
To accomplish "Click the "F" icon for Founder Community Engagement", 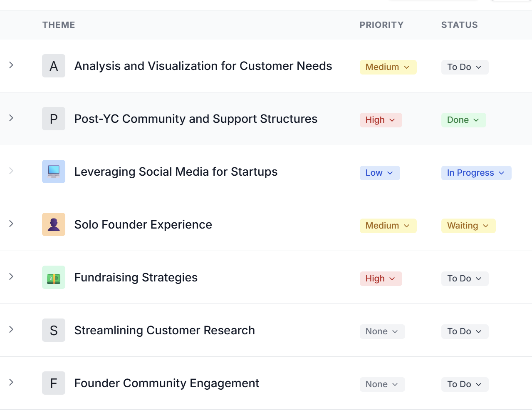I will coord(53,383).
